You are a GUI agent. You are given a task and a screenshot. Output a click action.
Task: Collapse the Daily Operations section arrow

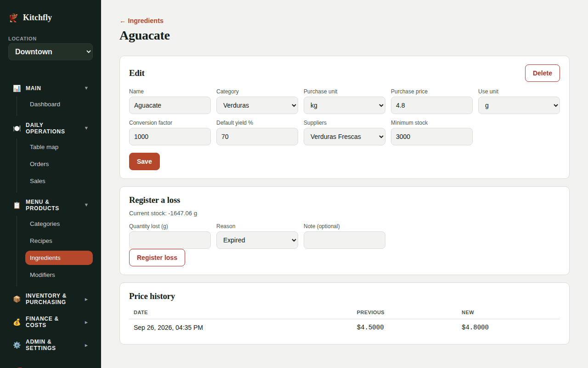pos(86,128)
